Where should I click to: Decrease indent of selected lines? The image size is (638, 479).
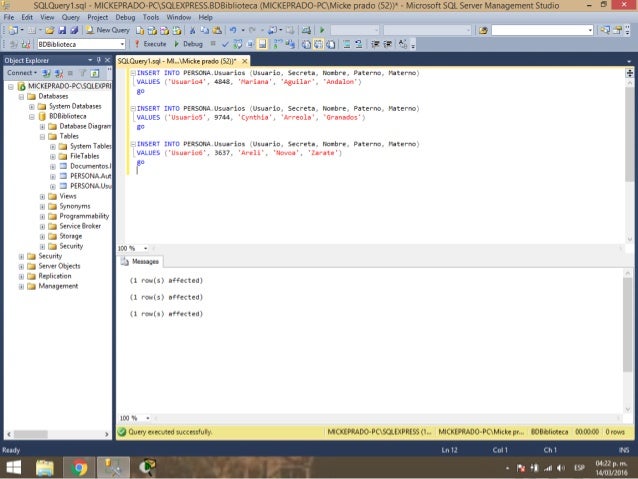coord(375,44)
